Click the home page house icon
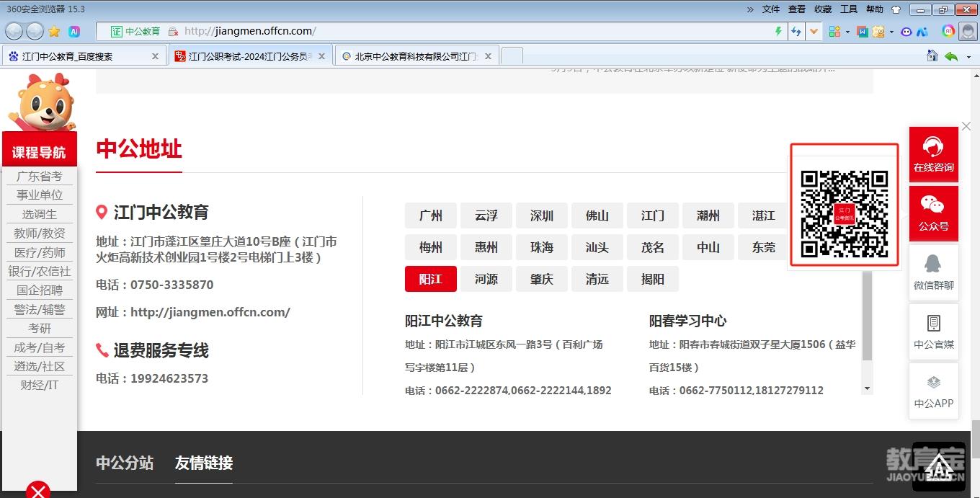Image resolution: width=980 pixels, height=498 pixels. coord(932,55)
